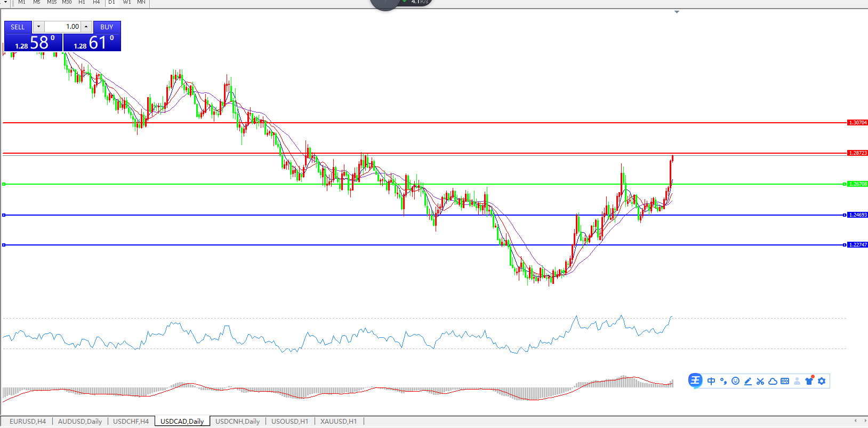
Task: Open the soft keyboard icon
Action: 785,381
